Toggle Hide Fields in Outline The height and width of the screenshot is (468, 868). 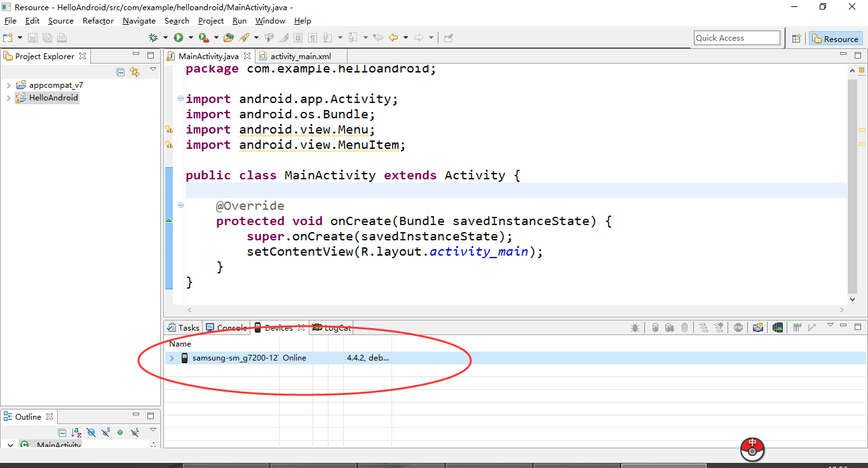click(91, 432)
